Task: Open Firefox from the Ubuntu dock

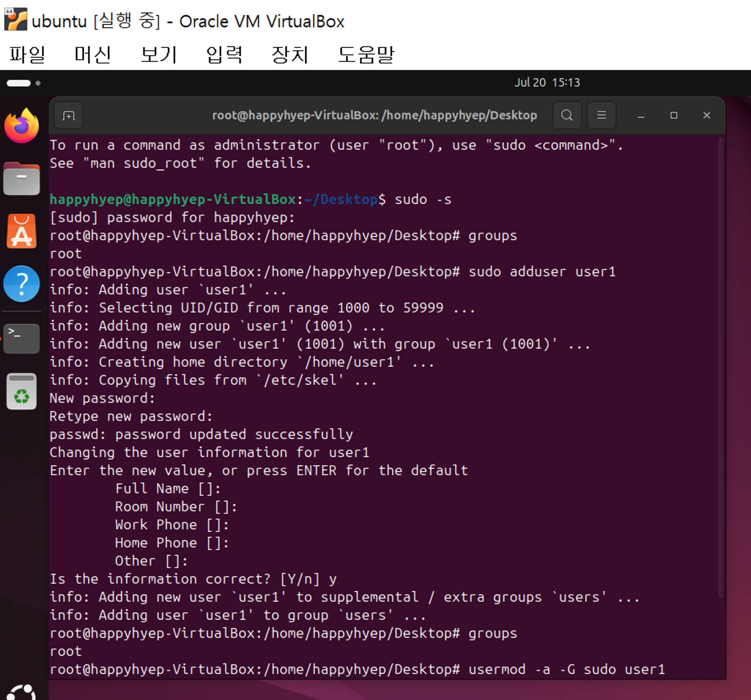Action: [21, 126]
